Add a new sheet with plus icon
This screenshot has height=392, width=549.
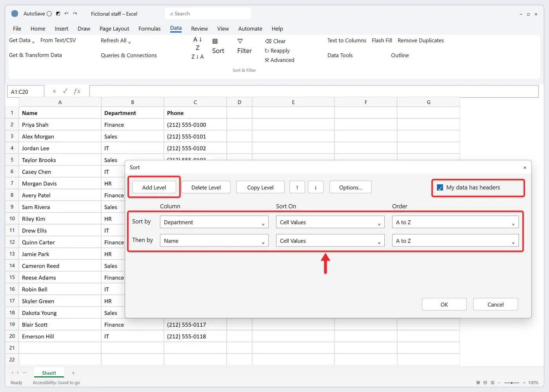pyautogui.click(x=73, y=373)
